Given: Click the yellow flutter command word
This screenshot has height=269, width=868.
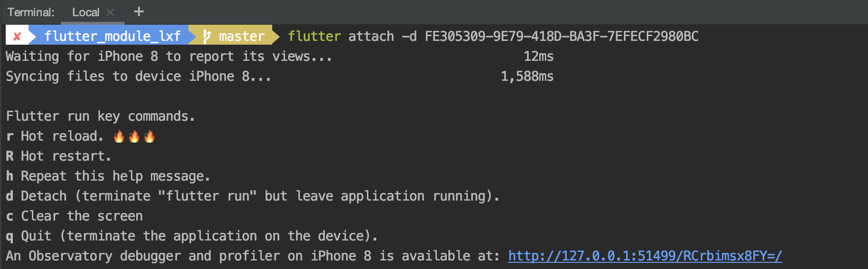Looking at the screenshot, I should tap(314, 36).
